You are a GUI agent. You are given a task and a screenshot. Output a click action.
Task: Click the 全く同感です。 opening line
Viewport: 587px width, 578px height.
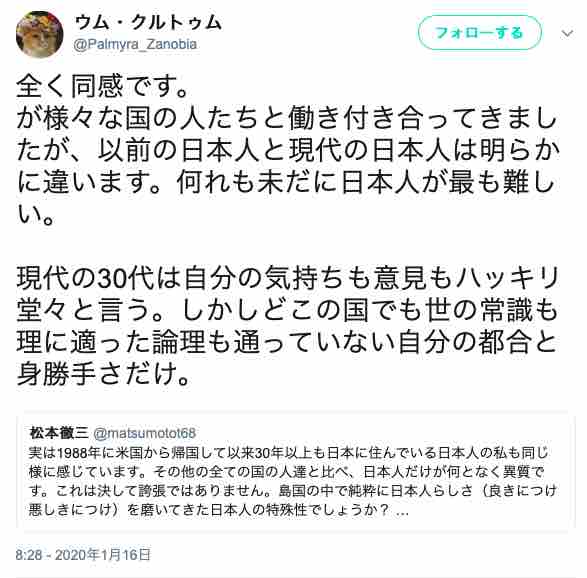pos(102,87)
